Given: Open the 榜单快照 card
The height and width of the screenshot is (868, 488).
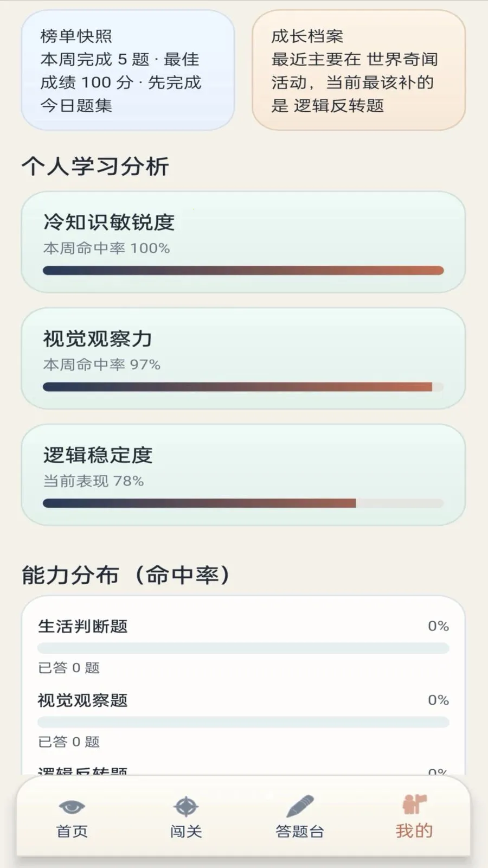Looking at the screenshot, I should (x=128, y=71).
